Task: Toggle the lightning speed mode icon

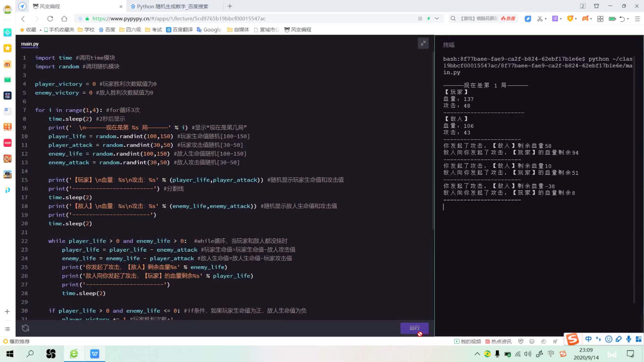Action: (428, 18)
